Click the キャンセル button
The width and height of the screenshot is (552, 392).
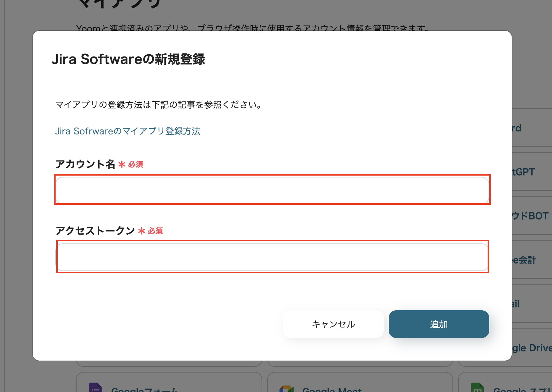[333, 324]
